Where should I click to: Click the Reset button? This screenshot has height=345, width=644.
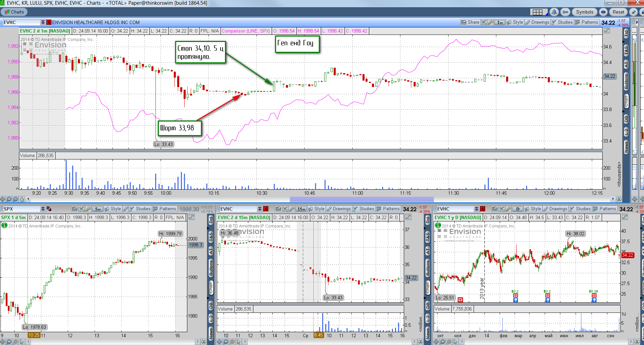click(x=618, y=12)
